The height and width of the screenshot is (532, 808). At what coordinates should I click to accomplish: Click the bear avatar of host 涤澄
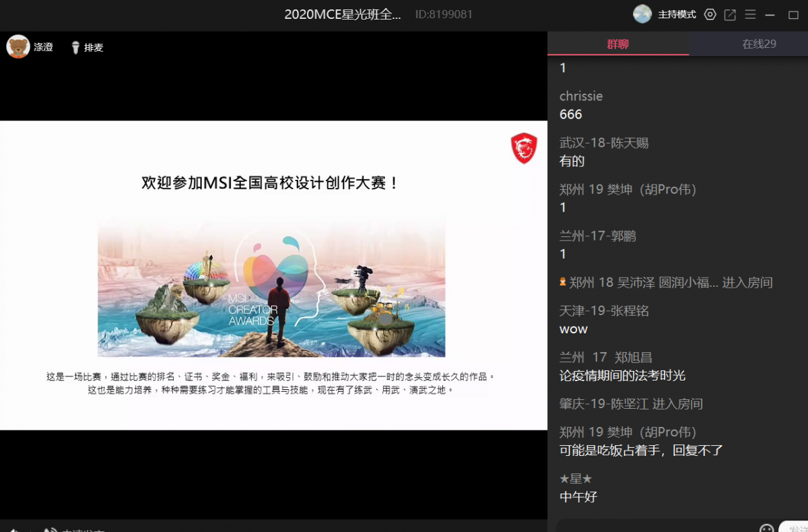[x=18, y=47]
